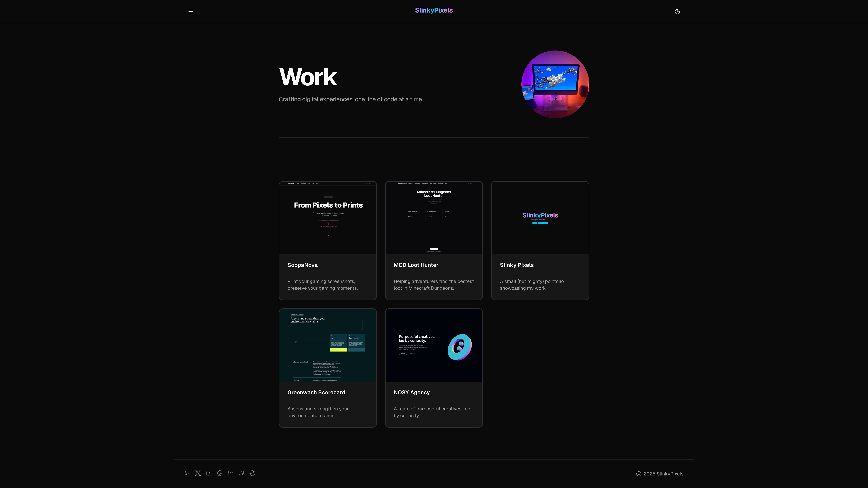Toggle dark mode with the moon icon

tap(677, 12)
